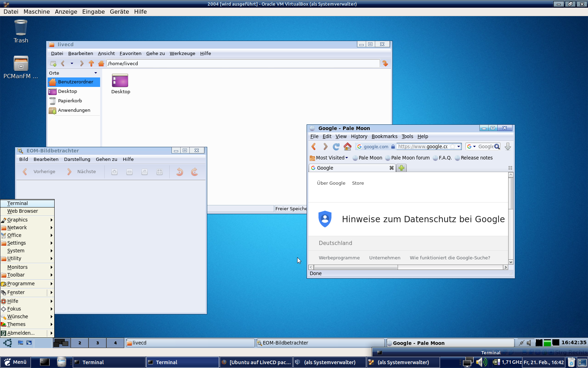Open the History menu in Pale Moon
Viewport: 588px width, 368px height.
[359, 136]
